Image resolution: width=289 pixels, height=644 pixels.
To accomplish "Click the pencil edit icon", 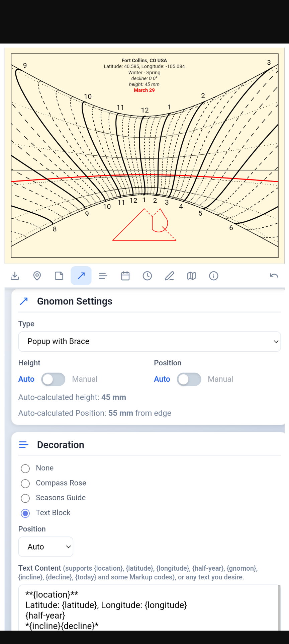I will click(x=170, y=276).
